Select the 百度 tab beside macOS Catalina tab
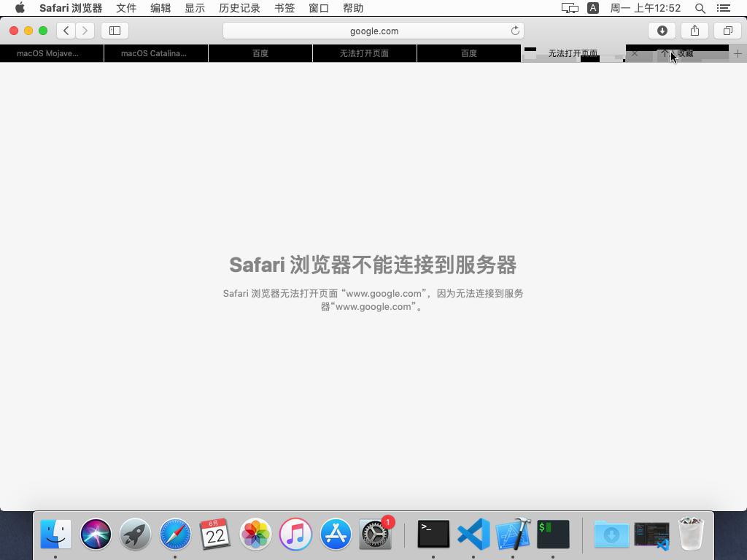The width and height of the screenshot is (747, 560). coord(260,53)
